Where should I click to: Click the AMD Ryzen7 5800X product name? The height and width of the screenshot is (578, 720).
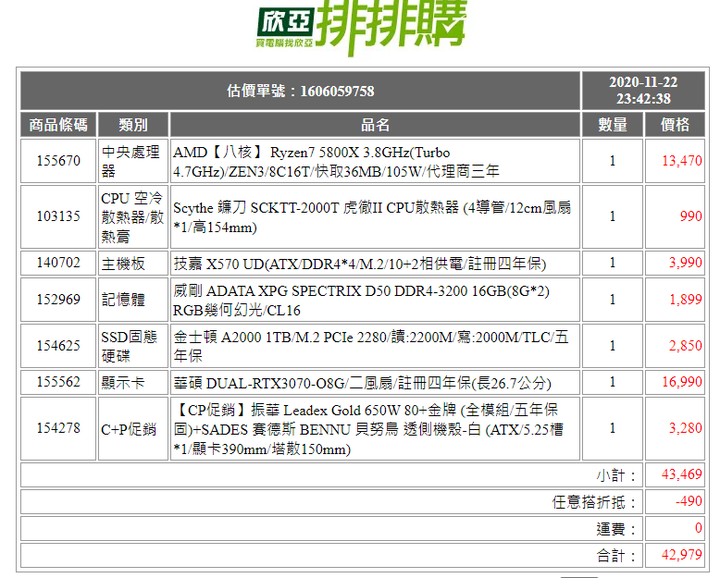(336, 162)
